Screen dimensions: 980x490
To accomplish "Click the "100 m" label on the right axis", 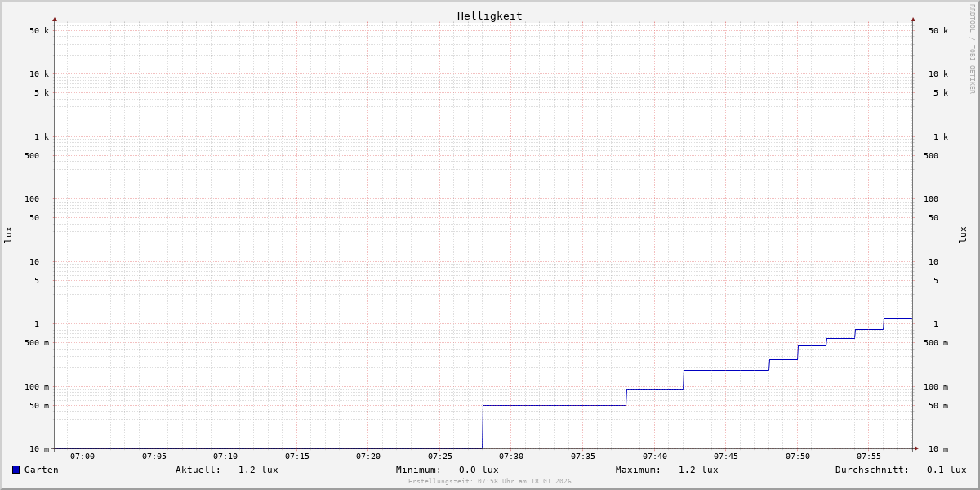I will click(936, 387).
